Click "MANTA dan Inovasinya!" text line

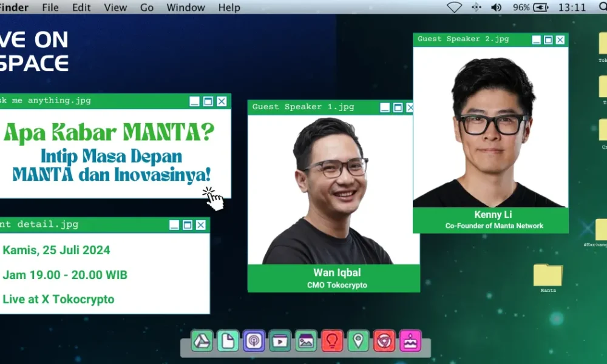112,175
